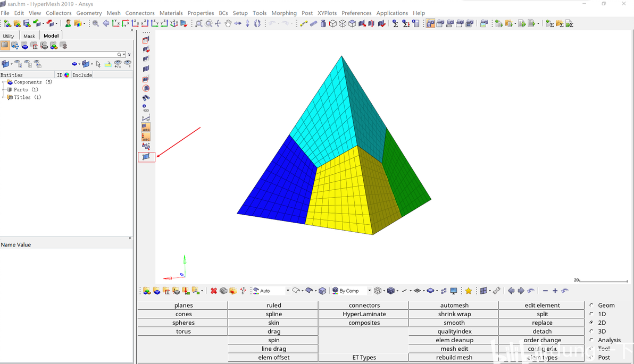Viewport: 634px width, 364px height.
Task: Switch to the Mask tab
Action: point(29,36)
